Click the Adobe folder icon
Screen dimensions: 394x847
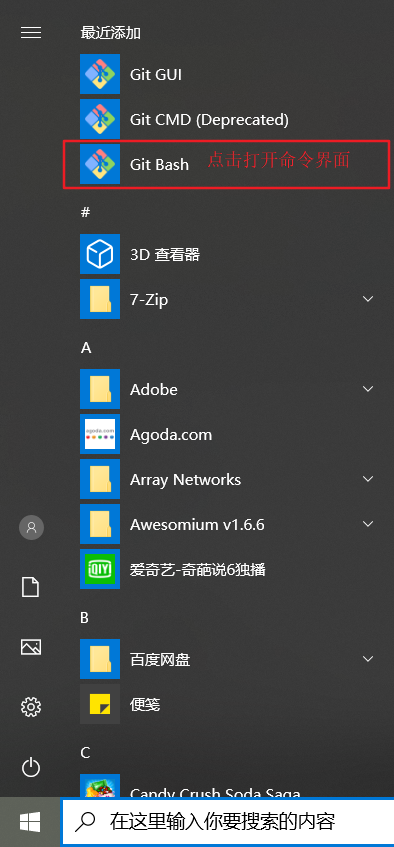[x=100, y=389]
